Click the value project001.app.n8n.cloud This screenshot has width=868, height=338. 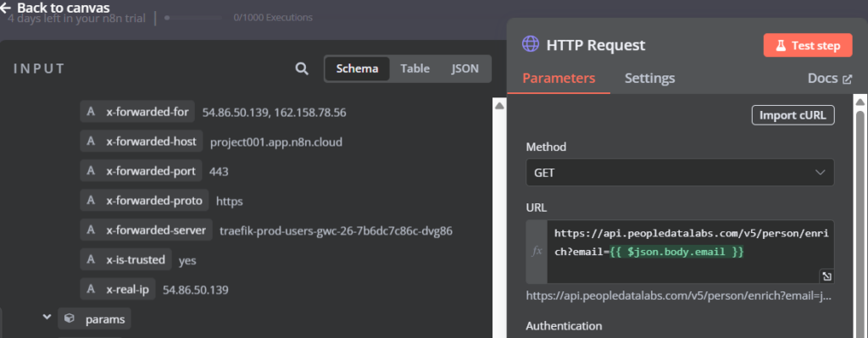pyautogui.click(x=276, y=142)
